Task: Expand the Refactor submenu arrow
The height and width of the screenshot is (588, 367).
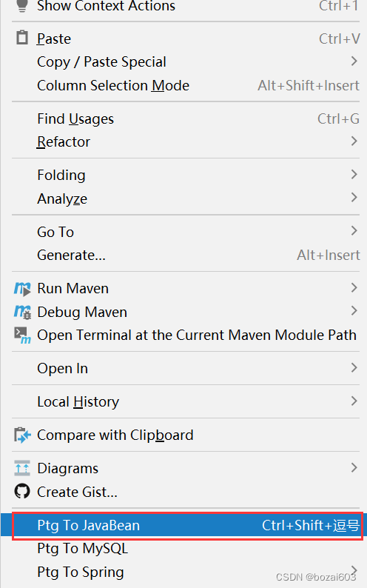Action: (354, 141)
